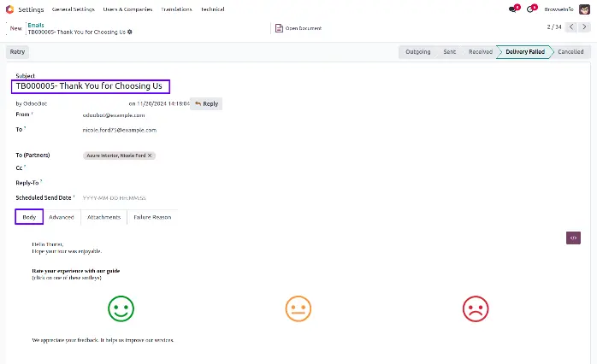Click the green happy smiley rating
Screen dimensions: 597x364
tap(121, 308)
